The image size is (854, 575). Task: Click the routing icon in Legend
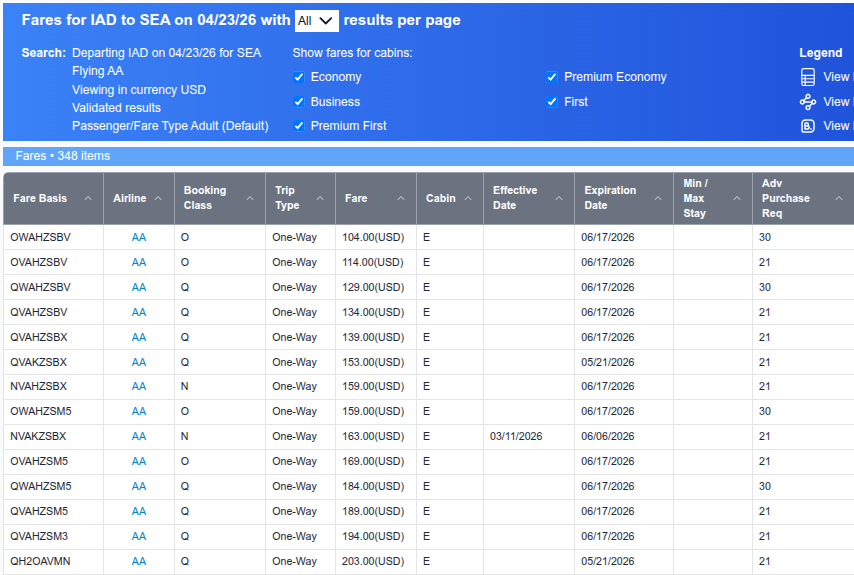click(808, 102)
